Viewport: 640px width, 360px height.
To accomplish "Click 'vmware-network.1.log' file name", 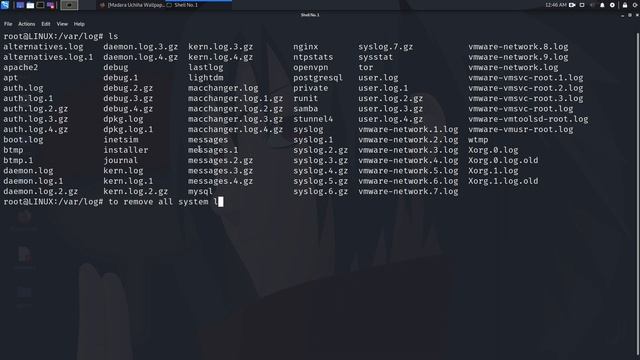I will coord(408,129).
